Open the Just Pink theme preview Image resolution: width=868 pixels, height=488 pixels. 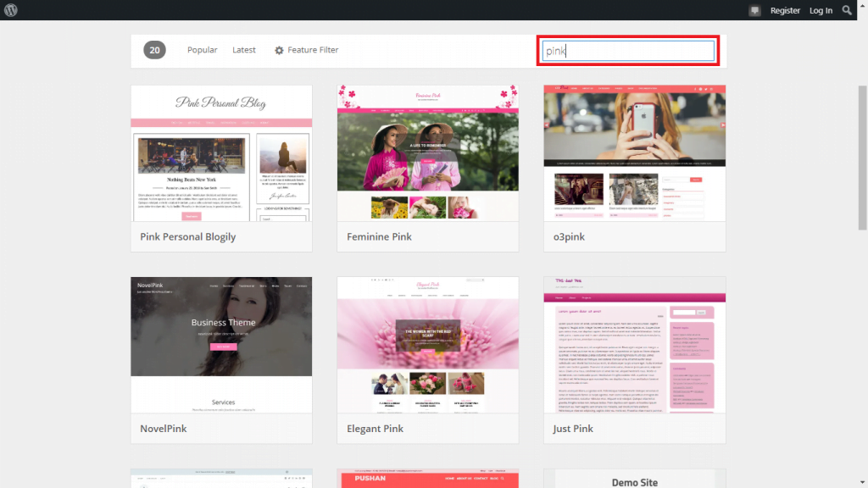[x=634, y=345]
